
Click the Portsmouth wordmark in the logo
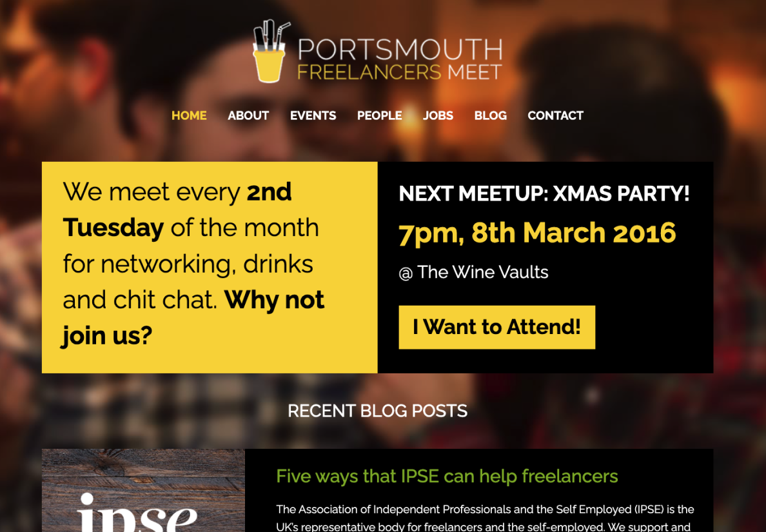point(400,49)
